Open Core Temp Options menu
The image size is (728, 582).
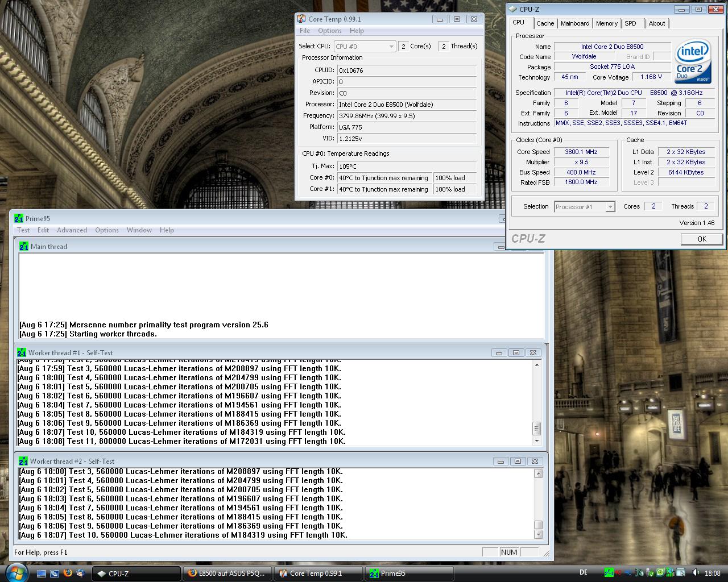pos(330,31)
